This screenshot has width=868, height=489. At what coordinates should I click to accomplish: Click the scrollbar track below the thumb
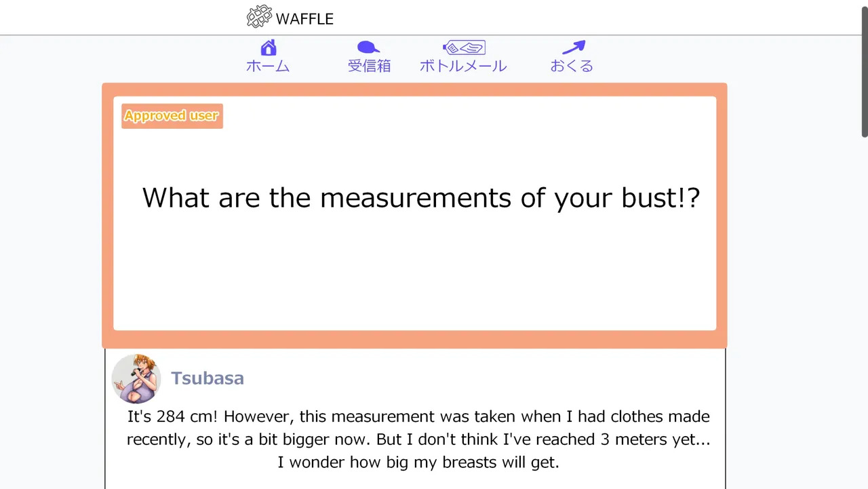pos(864,305)
